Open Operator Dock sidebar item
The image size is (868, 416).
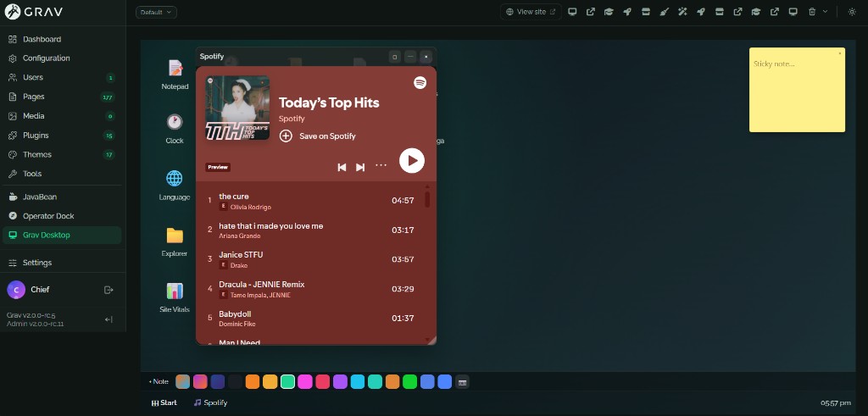63,216
